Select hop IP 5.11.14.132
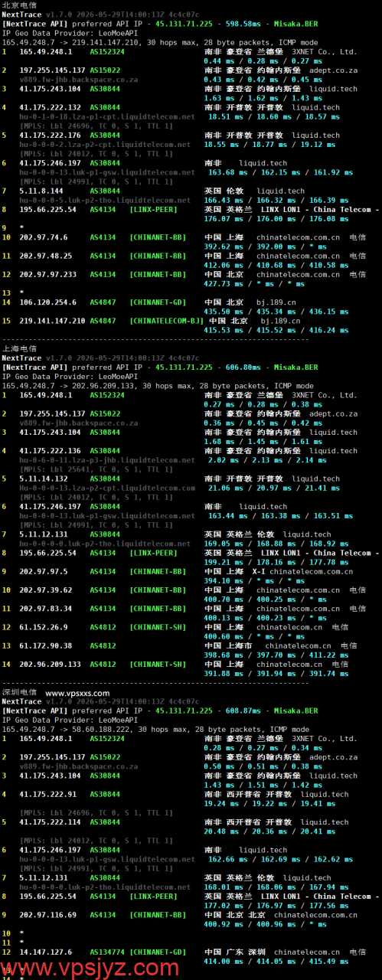The width and height of the screenshot is (382, 980). coord(43,479)
